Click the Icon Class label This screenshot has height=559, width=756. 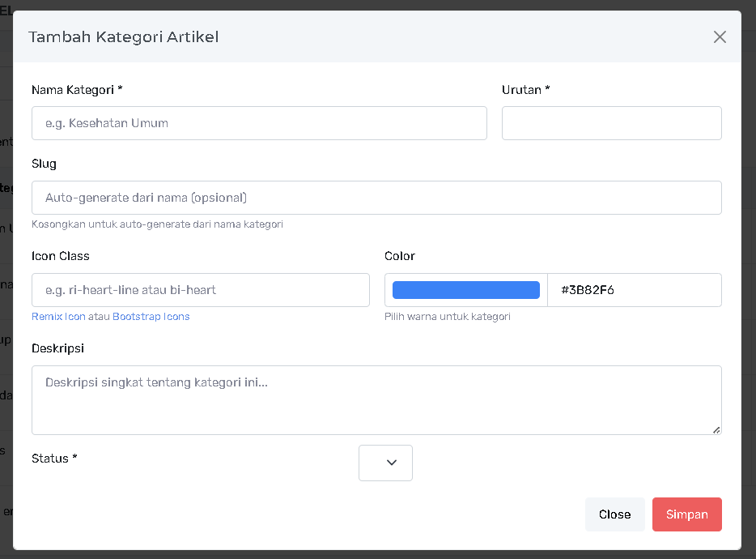pyautogui.click(x=61, y=256)
